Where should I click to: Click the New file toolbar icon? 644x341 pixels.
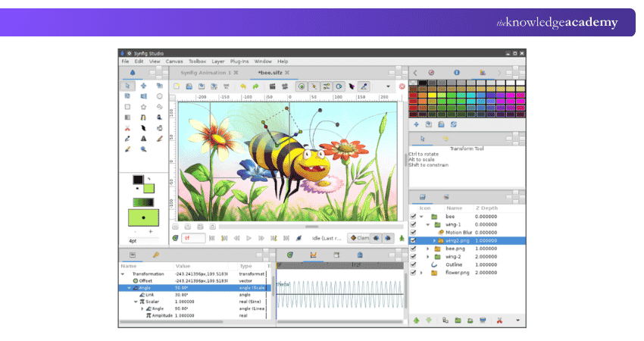tap(177, 86)
